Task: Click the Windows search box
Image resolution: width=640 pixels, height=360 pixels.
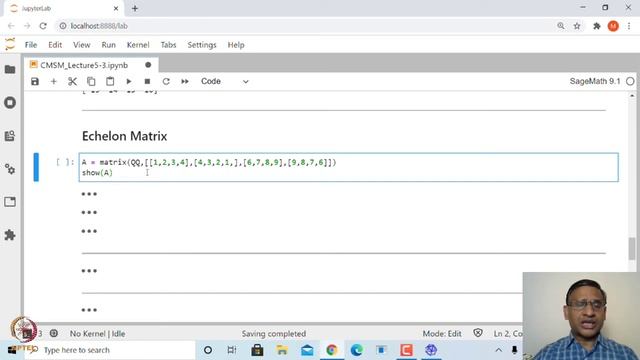Action: [110, 350]
